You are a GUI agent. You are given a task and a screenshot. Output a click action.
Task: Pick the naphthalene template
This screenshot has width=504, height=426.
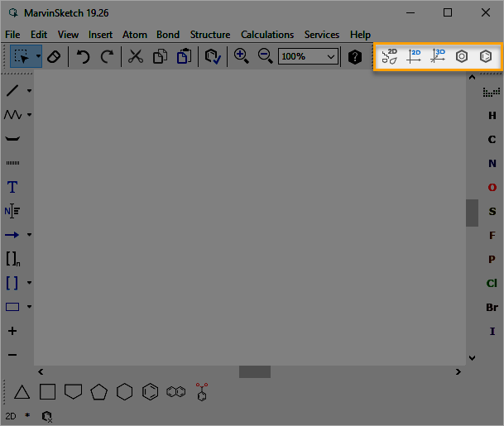coord(175,391)
